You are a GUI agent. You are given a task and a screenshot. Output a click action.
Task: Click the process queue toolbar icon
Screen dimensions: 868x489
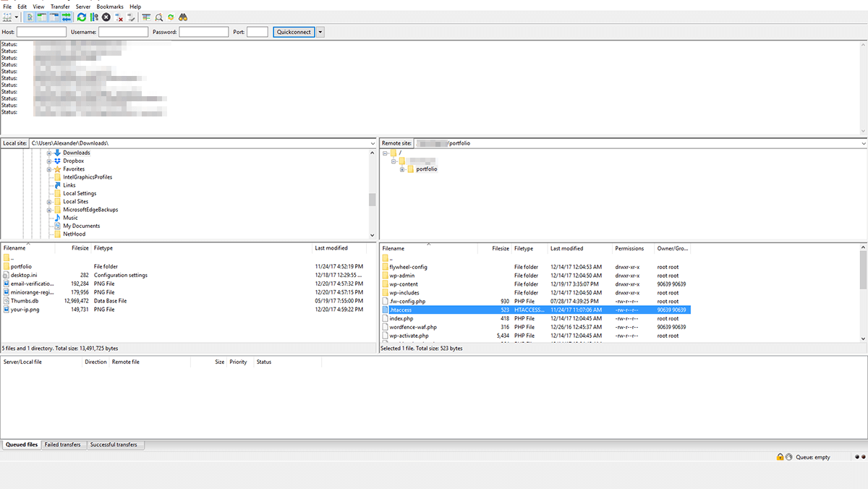94,17
